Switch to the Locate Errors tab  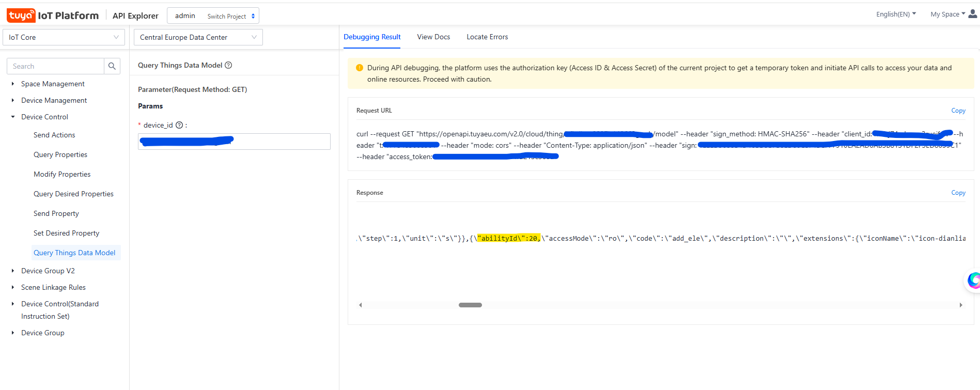[x=487, y=37]
